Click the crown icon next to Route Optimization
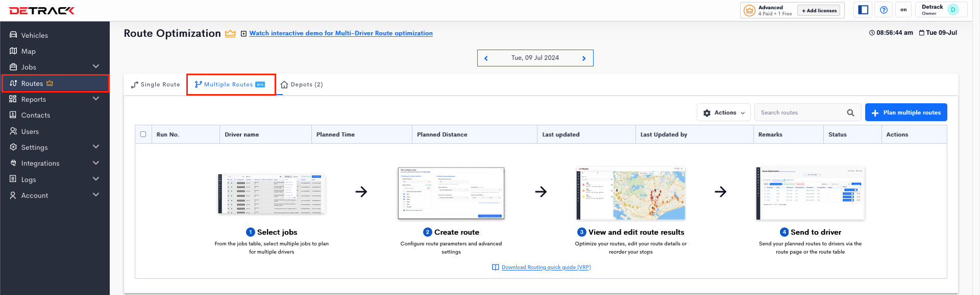Viewport: 980px width, 295px height. 230,34
